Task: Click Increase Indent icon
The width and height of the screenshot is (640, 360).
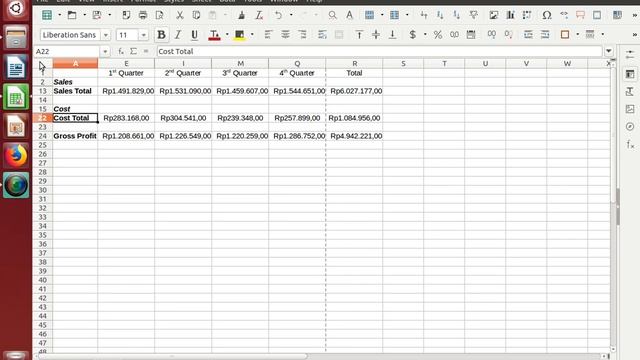Action: pos(528,35)
